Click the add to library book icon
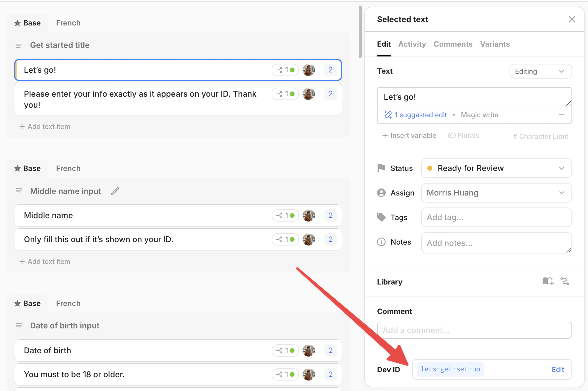 [548, 281]
